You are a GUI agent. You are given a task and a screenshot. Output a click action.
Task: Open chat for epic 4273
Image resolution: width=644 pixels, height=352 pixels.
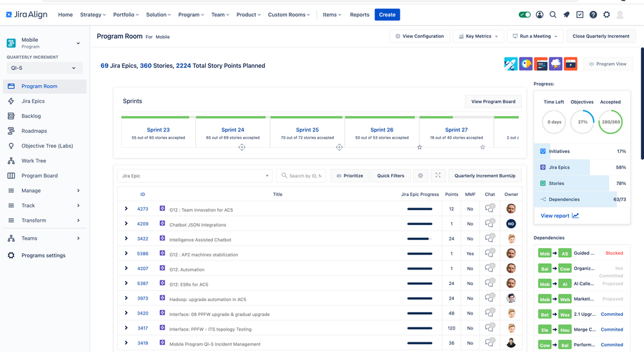(489, 209)
